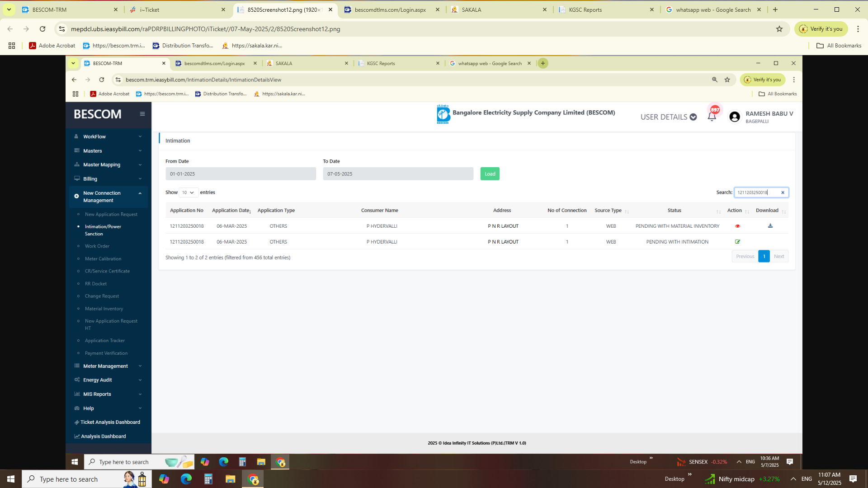The image size is (868, 488).
Task: Open the Adobe Acrobat bookmark in outer bar
Action: coord(52,46)
